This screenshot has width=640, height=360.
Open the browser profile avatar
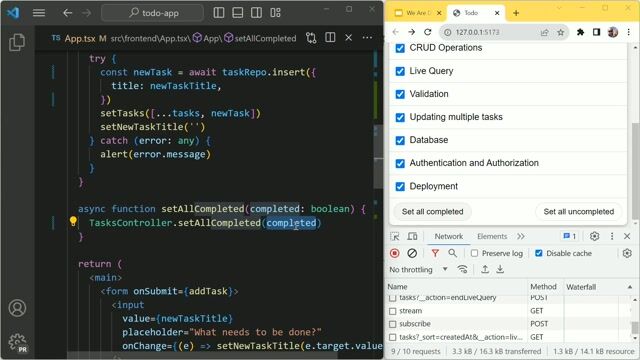pos(613,32)
